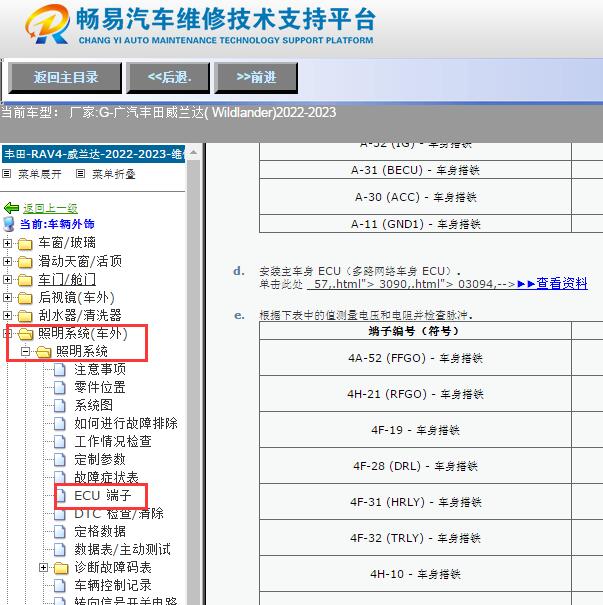Click the 丰田-RAV4-威兰达-2022-2023 title bar
This screenshot has width=603, height=605.
pyautogui.click(x=93, y=154)
